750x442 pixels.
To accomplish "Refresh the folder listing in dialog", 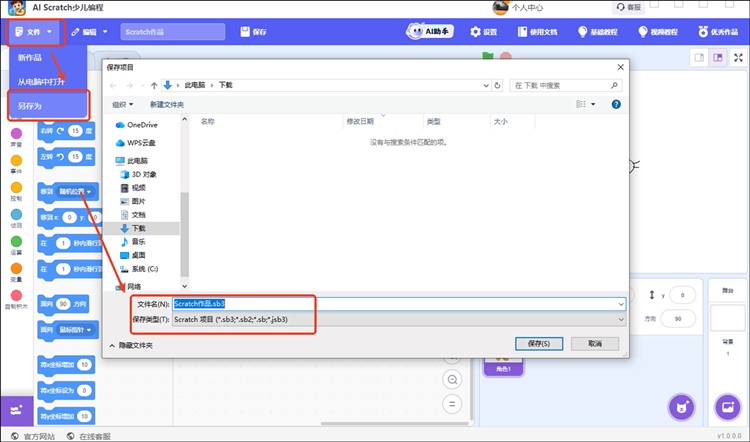I will click(x=497, y=85).
